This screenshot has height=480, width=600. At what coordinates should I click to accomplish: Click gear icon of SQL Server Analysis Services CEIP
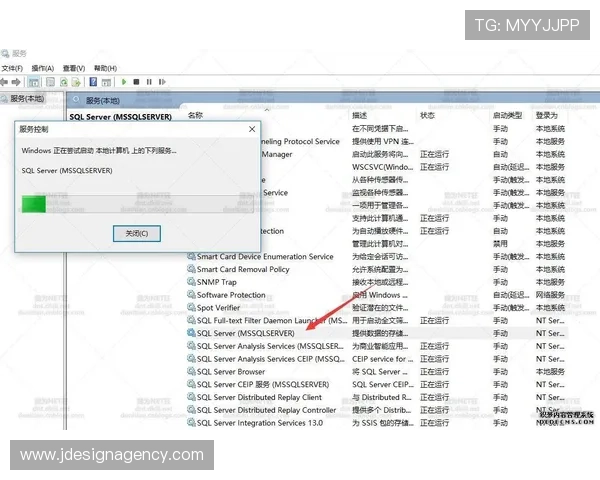tap(191, 358)
